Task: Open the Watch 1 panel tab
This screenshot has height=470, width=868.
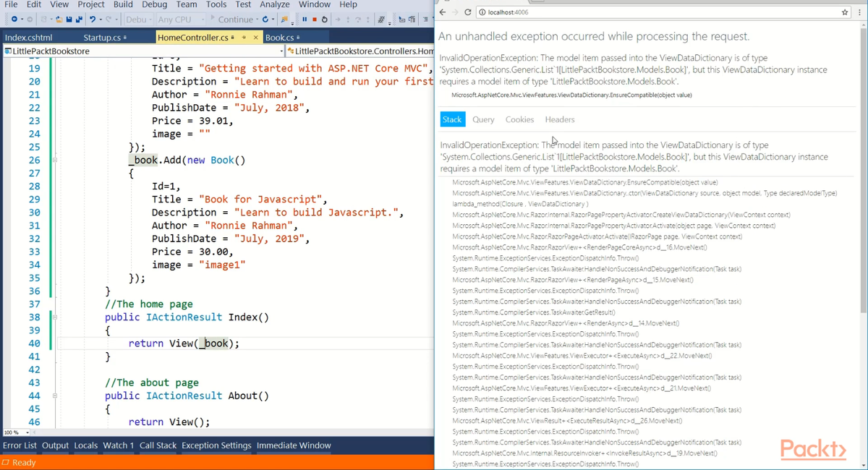Action: pyautogui.click(x=118, y=445)
